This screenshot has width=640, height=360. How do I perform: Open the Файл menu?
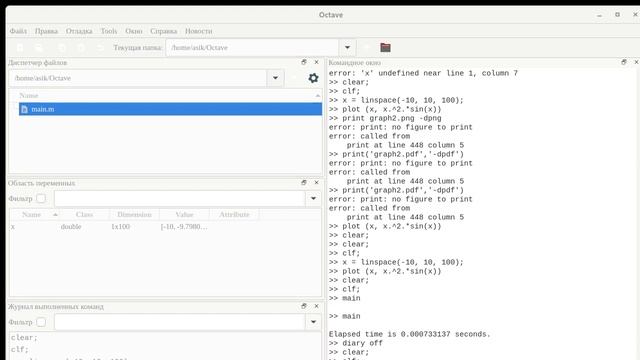[18, 31]
